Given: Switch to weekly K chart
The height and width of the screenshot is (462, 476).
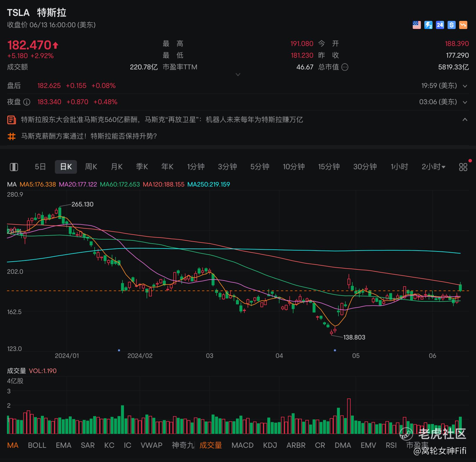Looking at the screenshot, I should click(91, 167).
